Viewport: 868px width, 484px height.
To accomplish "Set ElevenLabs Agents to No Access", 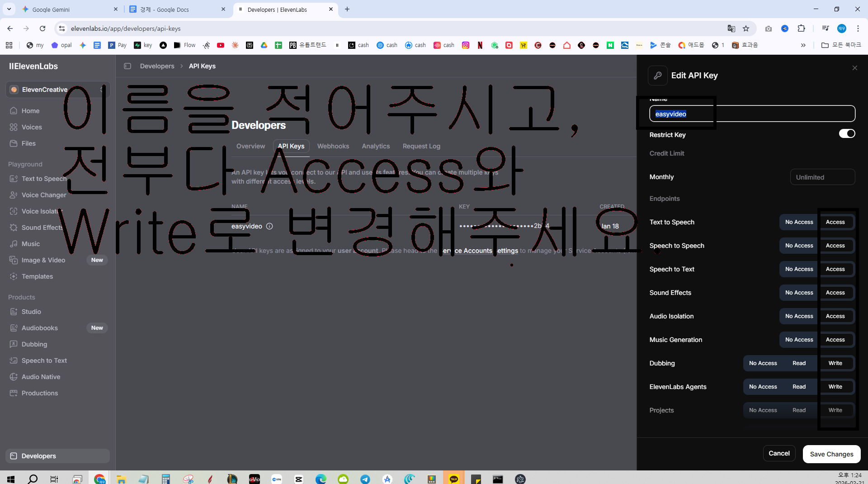I will 763,387.
